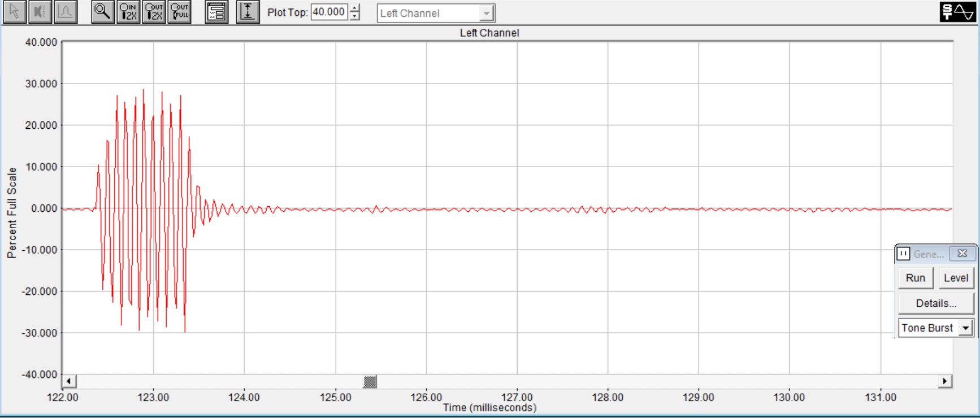Click the 129.00 time axis label
Image resolution: width=980 pixels, height=418 pixels.
[x=699, y=397]
